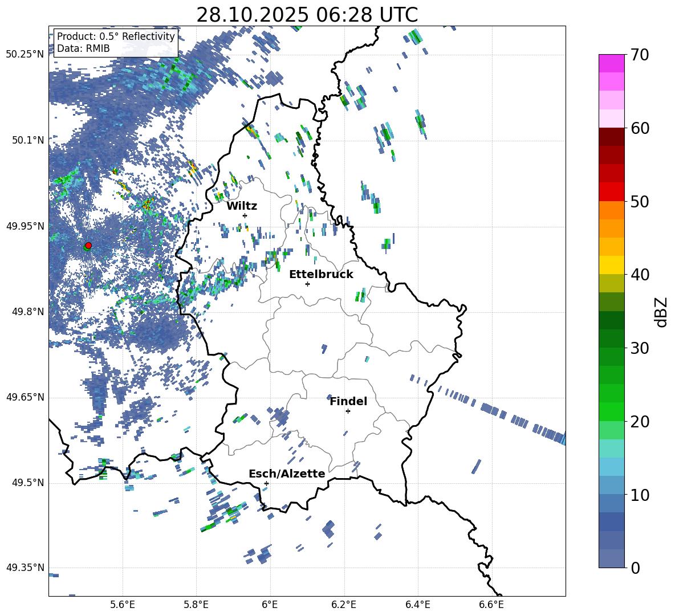
Task: Click the 49.35°N latitude tick label
Action: (x=25, y=568)
